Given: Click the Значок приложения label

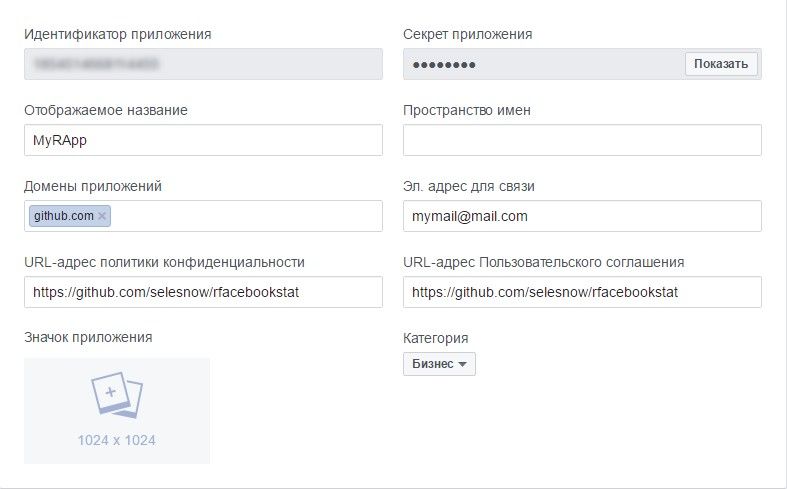Looking at the screenshot, I should click(88, 337).
